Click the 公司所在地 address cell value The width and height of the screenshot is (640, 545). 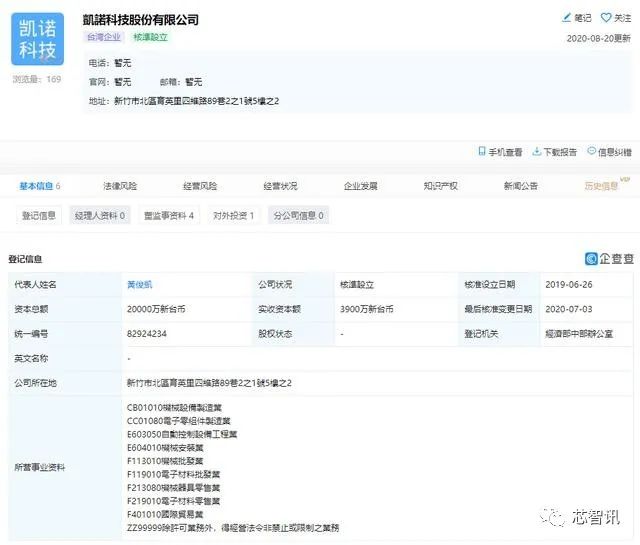209,383
